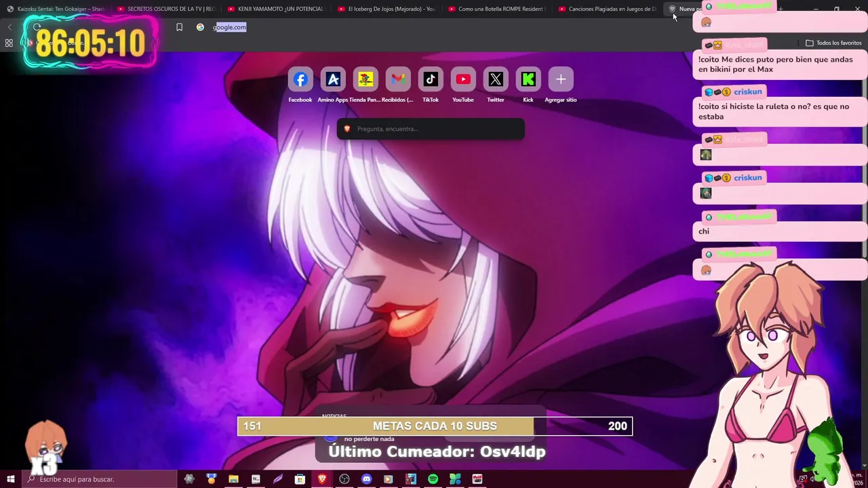Open the Twitter X shortcut tile
868x488 pixels.
[x=496, y=79]
